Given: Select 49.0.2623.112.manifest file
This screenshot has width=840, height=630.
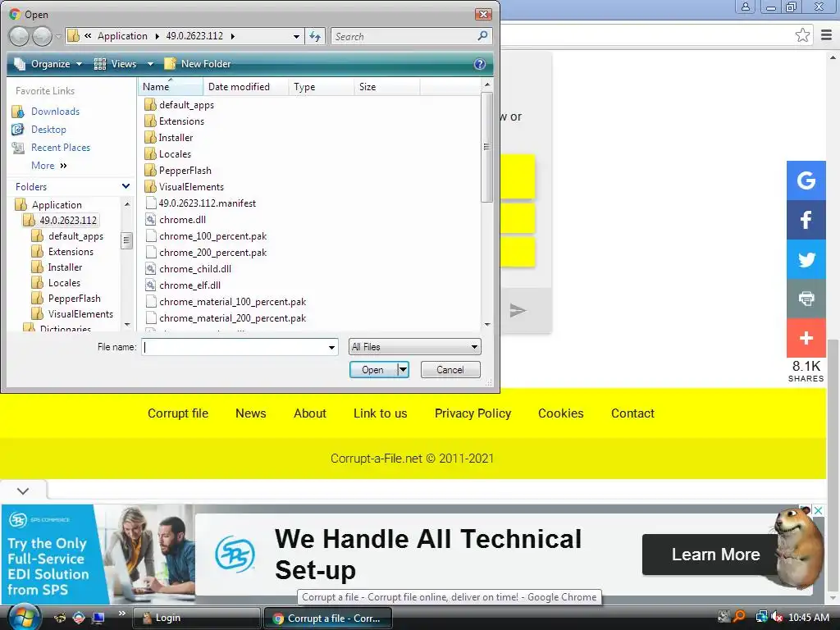Looking at the screenshot, I should 208,203.
